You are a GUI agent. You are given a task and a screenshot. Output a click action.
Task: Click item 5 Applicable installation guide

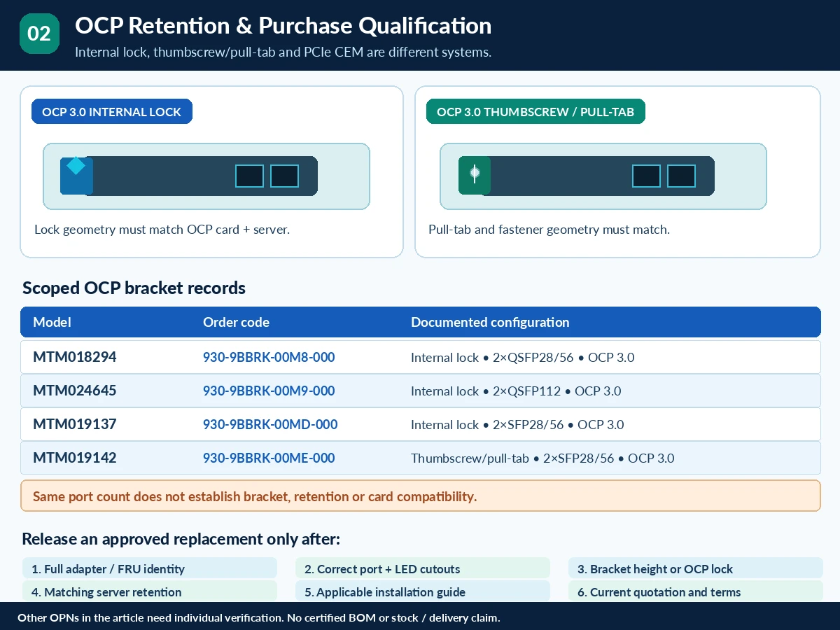[423, 591]
